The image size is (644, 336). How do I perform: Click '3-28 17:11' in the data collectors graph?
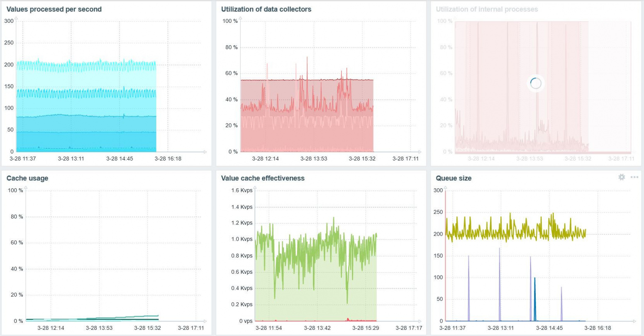point(406,158)
